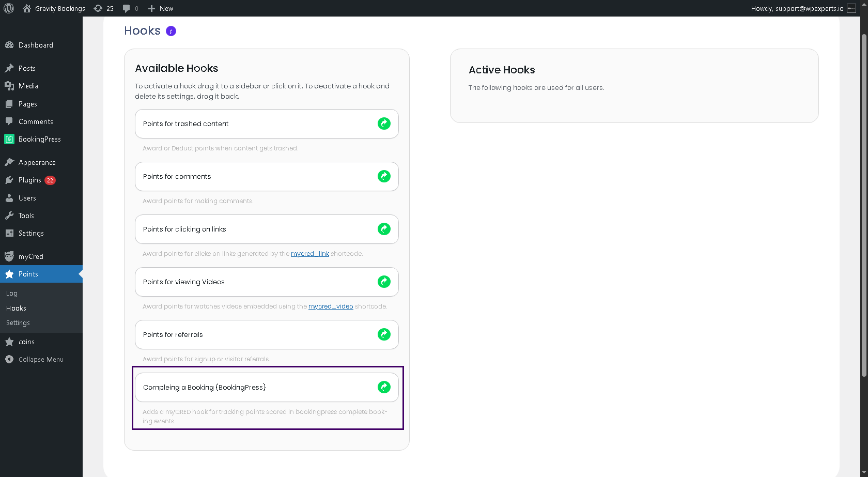Click green arrow on Points for clicking on links
The image size is (868, 477).
(x=384, y=229)
